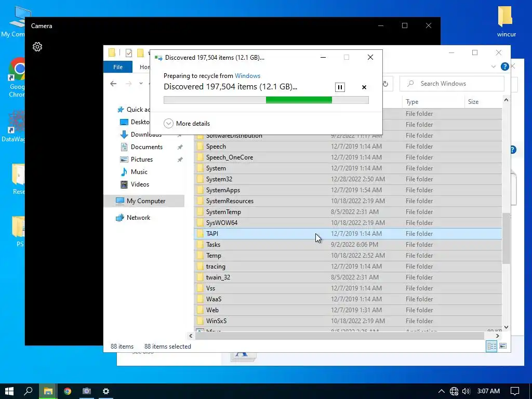Click the vertical scrollbar down arrow
Viewport: 532px width, 399px height.
coord(506,327)
